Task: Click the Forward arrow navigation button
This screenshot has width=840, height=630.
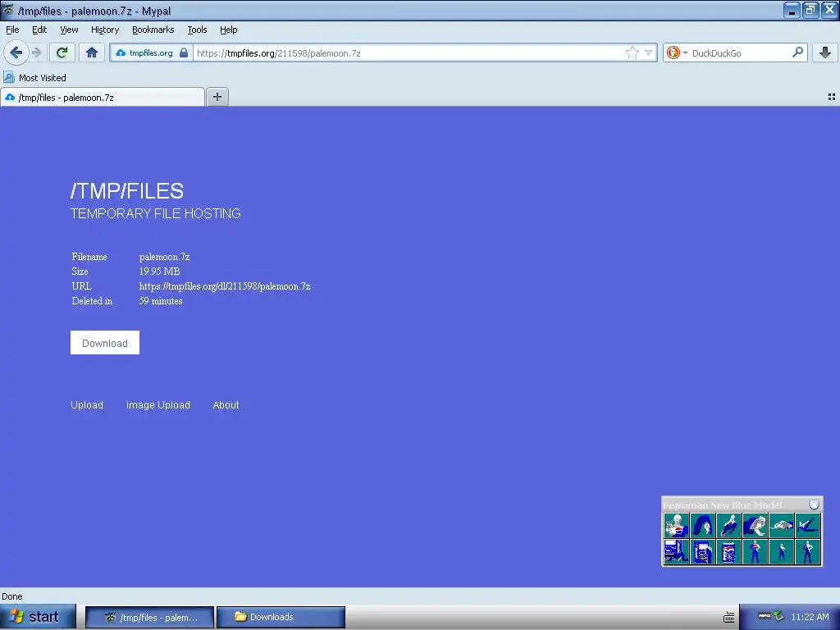Action: click(36, 52)
